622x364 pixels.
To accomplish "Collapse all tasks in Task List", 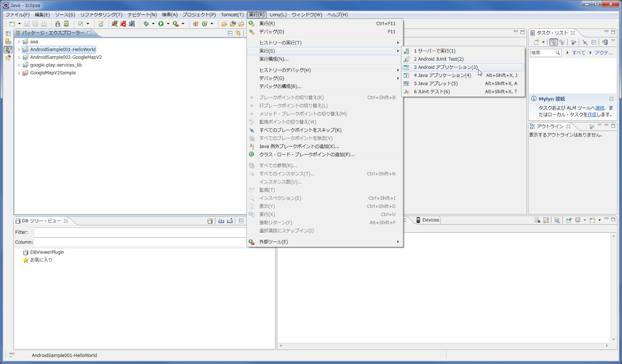I will point(594,42).
